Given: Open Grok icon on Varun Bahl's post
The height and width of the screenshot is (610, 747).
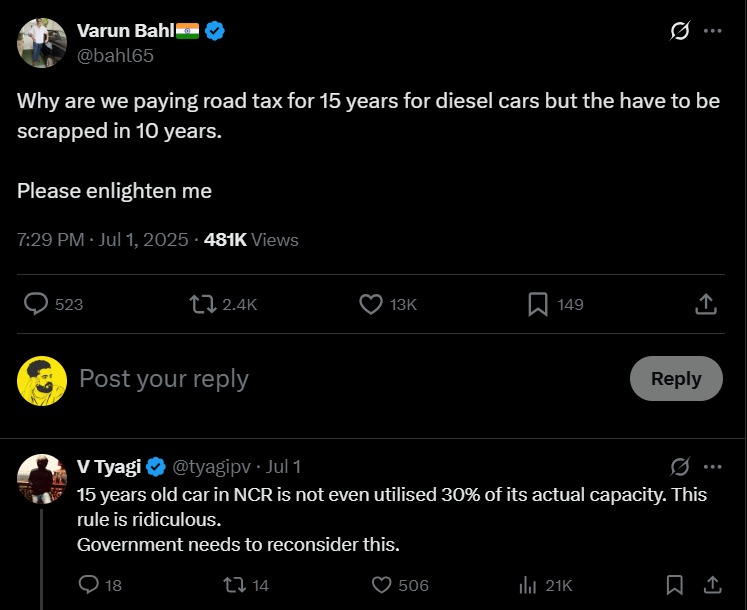Looking at the screenshot, I should click(x=679, y=31).
